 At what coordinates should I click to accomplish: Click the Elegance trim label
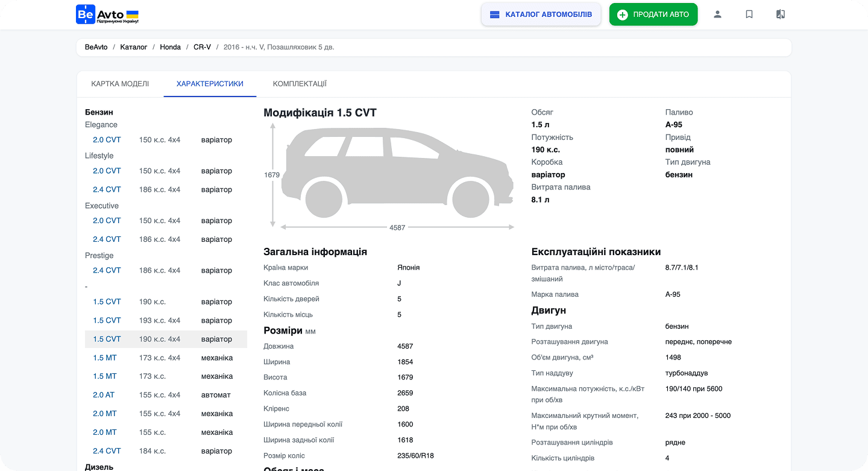pos(101,125)
